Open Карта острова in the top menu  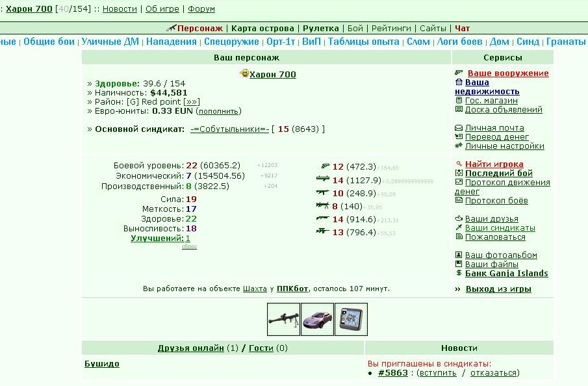(262, 28)
